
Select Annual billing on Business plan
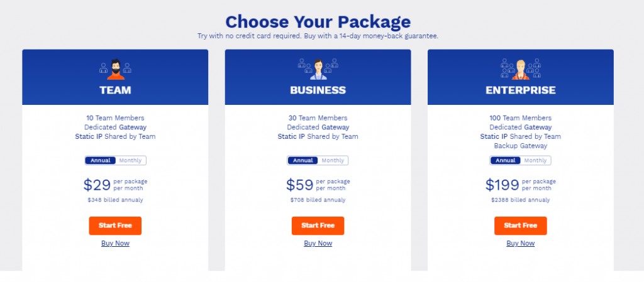(x=303, y=160)
